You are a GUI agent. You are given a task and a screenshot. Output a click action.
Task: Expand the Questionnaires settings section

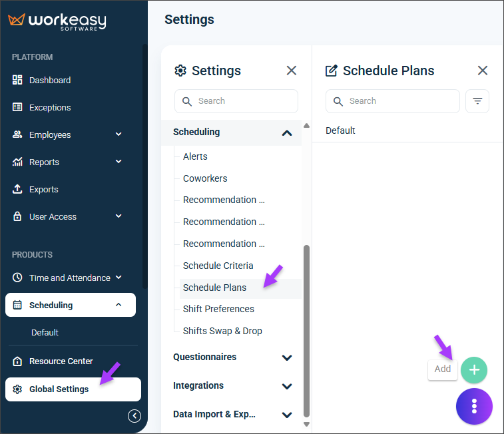(x=232, y=357)
